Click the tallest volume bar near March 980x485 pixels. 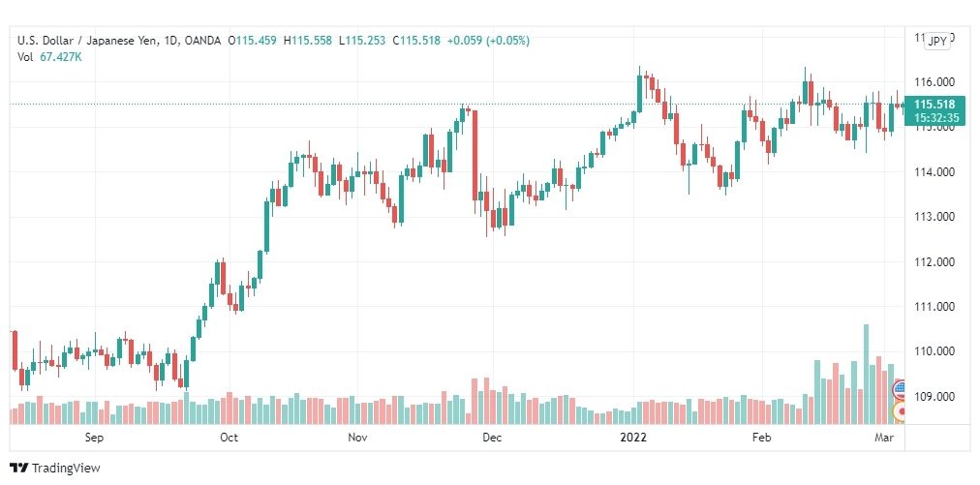[866, 375]
